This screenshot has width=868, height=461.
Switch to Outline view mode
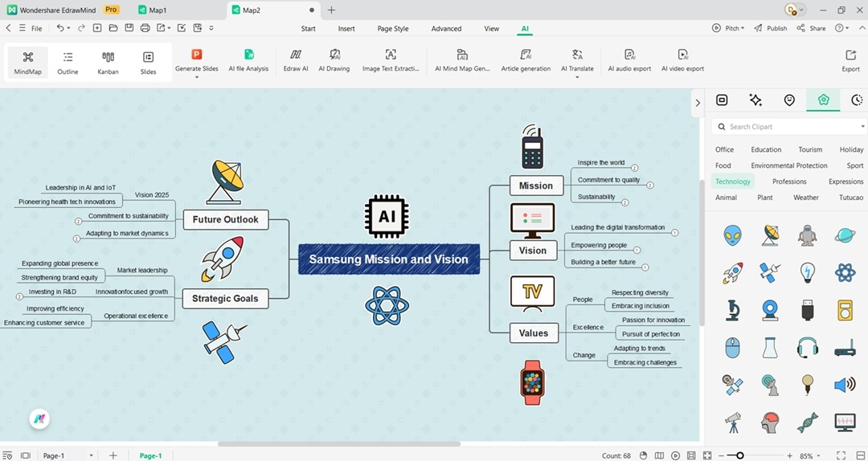68,63
